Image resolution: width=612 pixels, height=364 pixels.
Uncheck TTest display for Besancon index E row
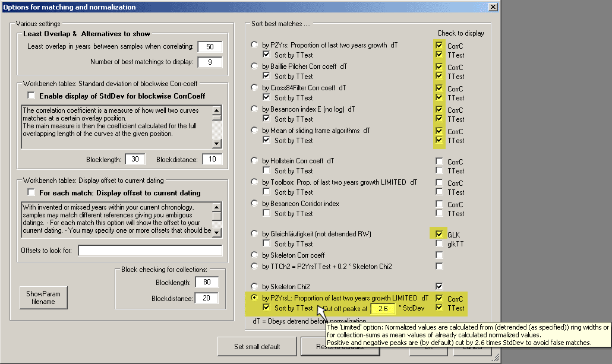pyautogui.click(x=440, y=119)
